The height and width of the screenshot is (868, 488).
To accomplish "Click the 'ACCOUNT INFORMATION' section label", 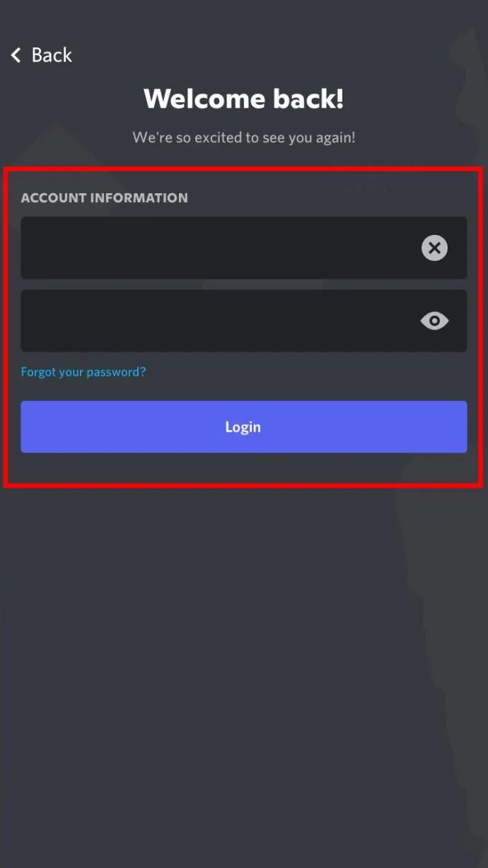I will point(104,198).
